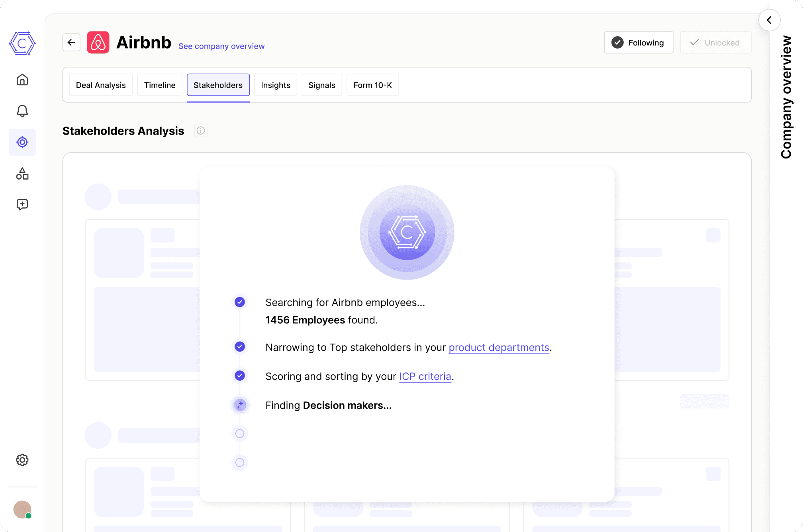Switch to the Timeline tab

pyautogui.click(x=160, y=85)
